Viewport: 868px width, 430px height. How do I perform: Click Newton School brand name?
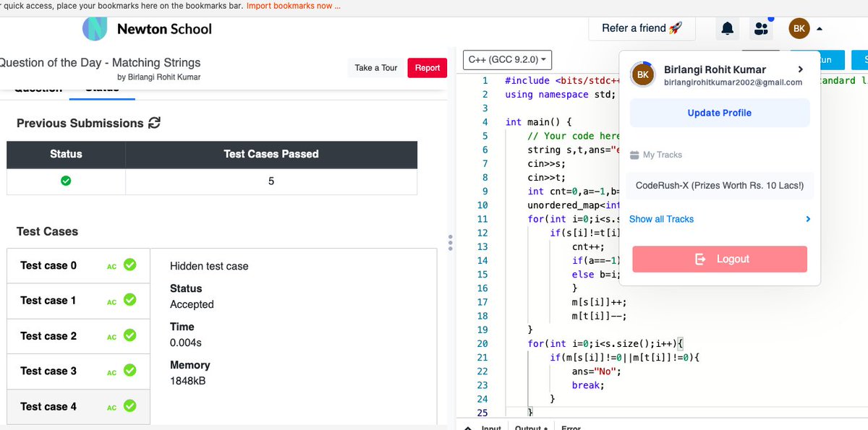[x=164, y=29]
